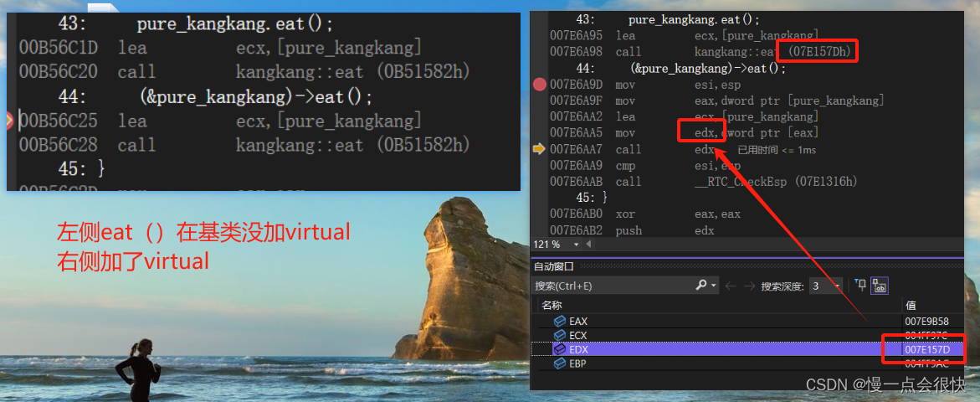Screen dimensions: 980x402
Task: Click address 007E6AA5 mov edx line
Action: (684, 133)
